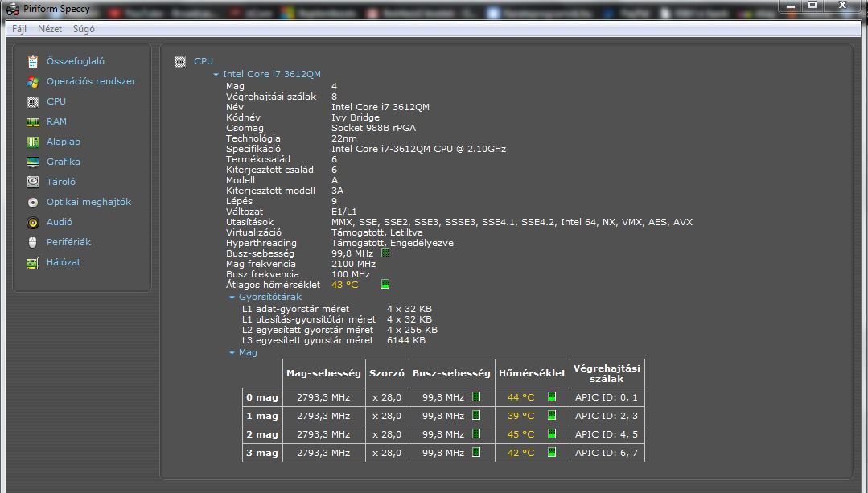Click 0 mag temperature graph icon
Screen dimensions: 868x493
pos(551,396)
